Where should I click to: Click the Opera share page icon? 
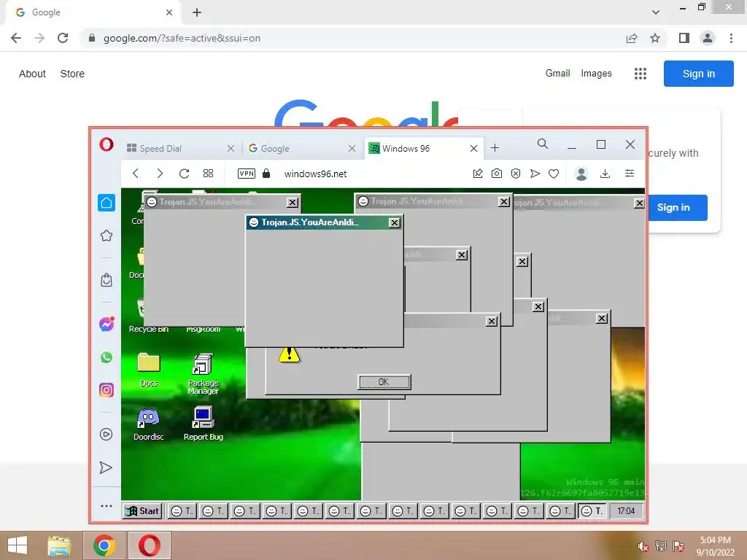478,174
